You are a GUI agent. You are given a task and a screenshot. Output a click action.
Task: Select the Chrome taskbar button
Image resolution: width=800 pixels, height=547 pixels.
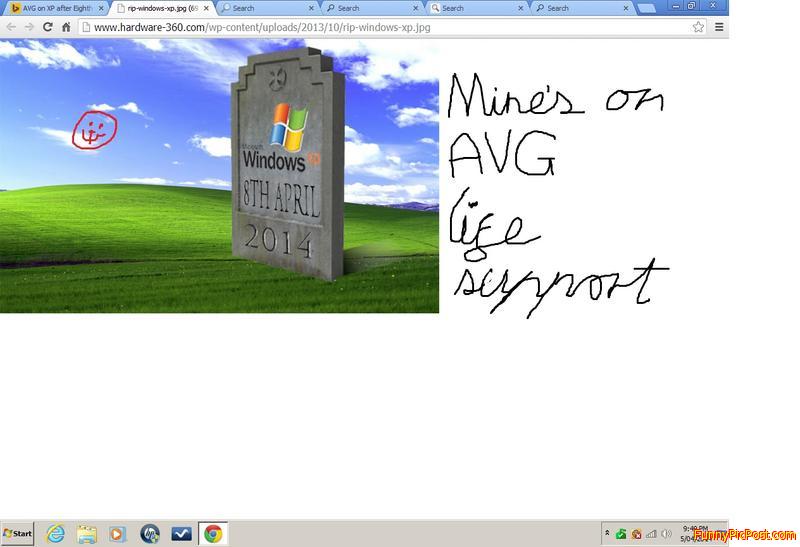[213, 534]
